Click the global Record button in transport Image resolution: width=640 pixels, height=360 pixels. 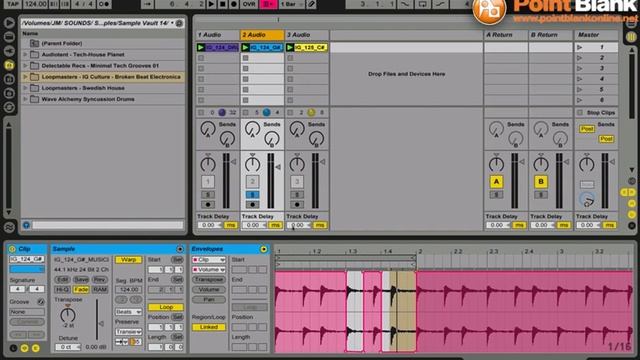[x=234, y=4]
